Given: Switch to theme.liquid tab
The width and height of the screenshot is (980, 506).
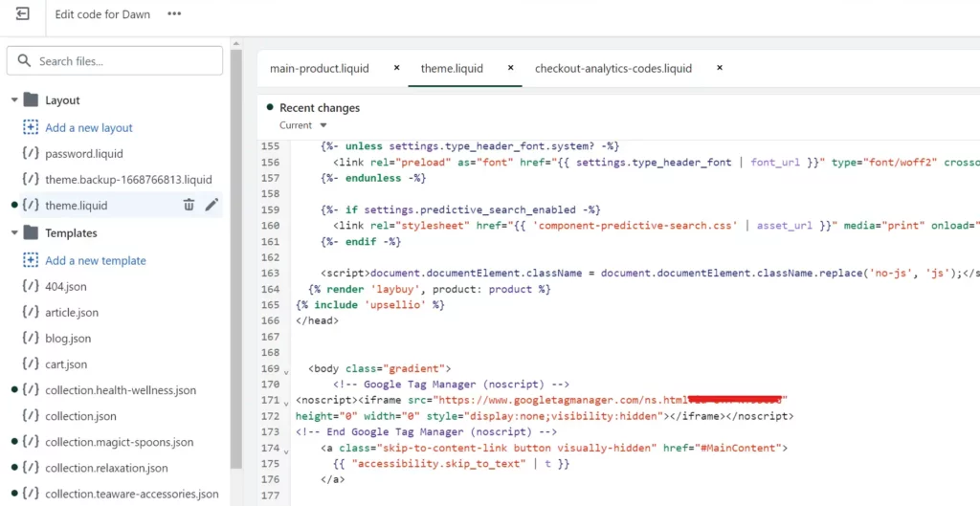Looking at the screenshot, I should click(452, 68).
